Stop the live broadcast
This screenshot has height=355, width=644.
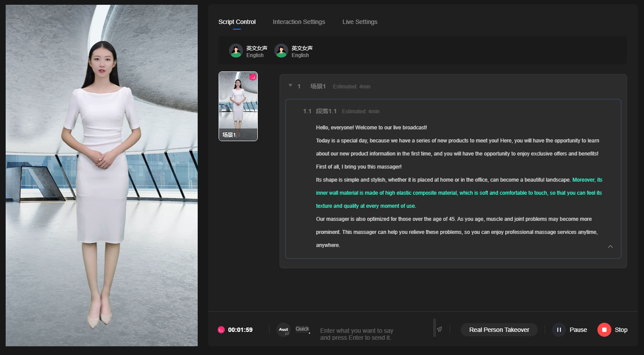pos(613,330)
